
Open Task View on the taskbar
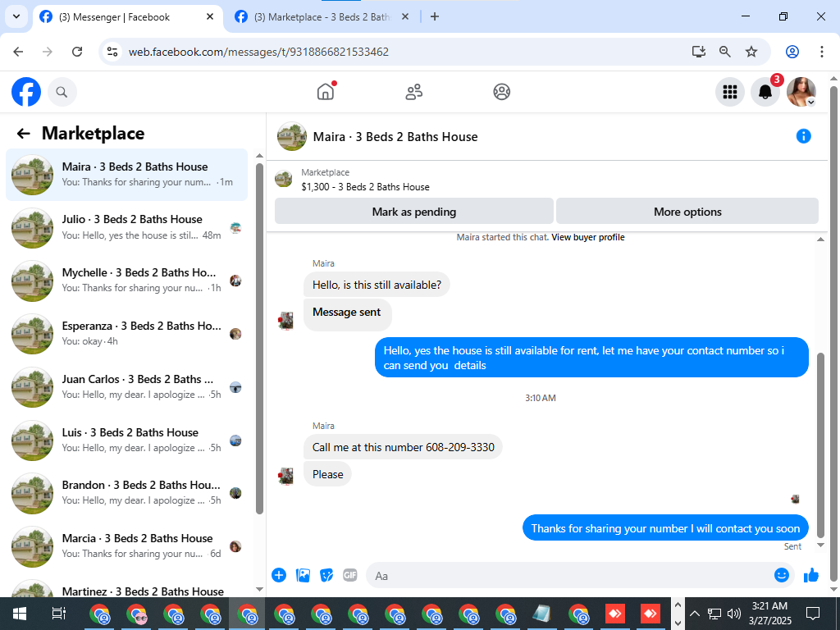click(x=59, y=614)
